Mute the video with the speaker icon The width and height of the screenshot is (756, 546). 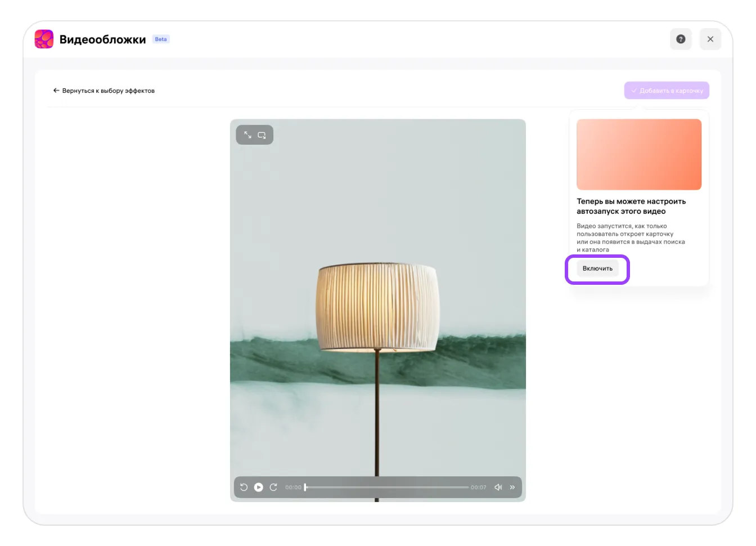pos(498,487)
